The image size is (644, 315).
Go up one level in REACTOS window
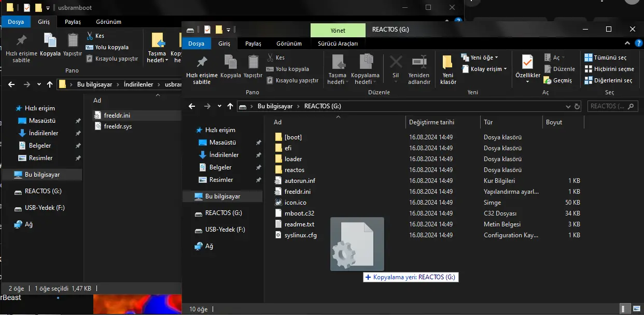pyautogui.click(x=230, y=106)
